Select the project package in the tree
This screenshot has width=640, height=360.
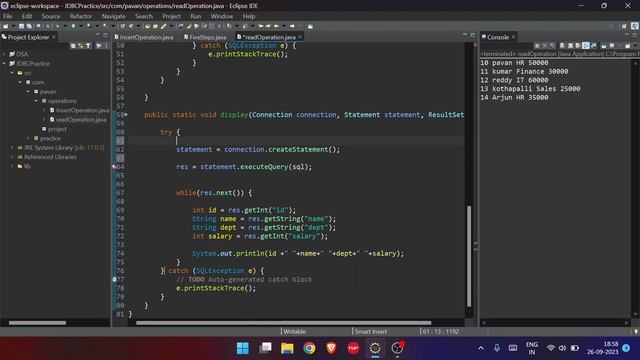point(54,129)
